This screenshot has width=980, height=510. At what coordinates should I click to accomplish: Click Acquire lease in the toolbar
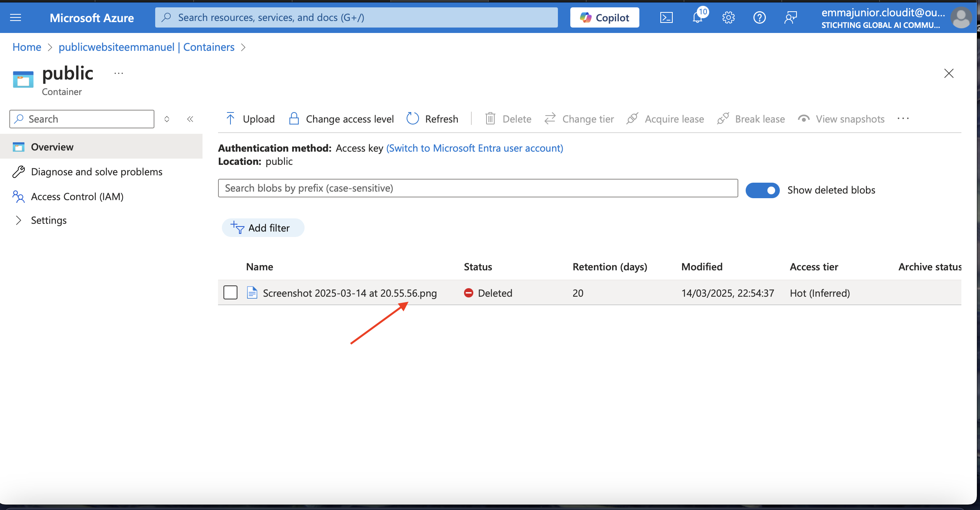tap(665, 119)
